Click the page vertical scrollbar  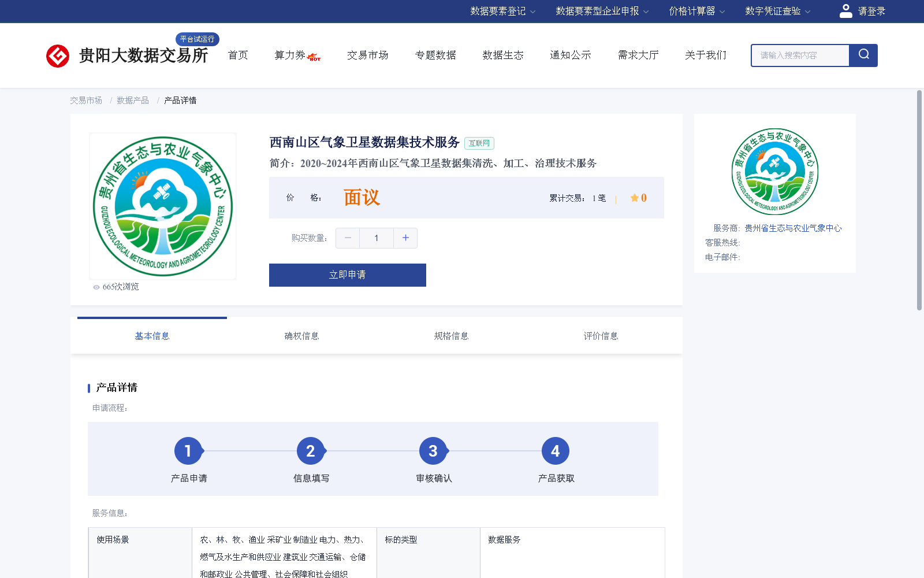point(919,200)
